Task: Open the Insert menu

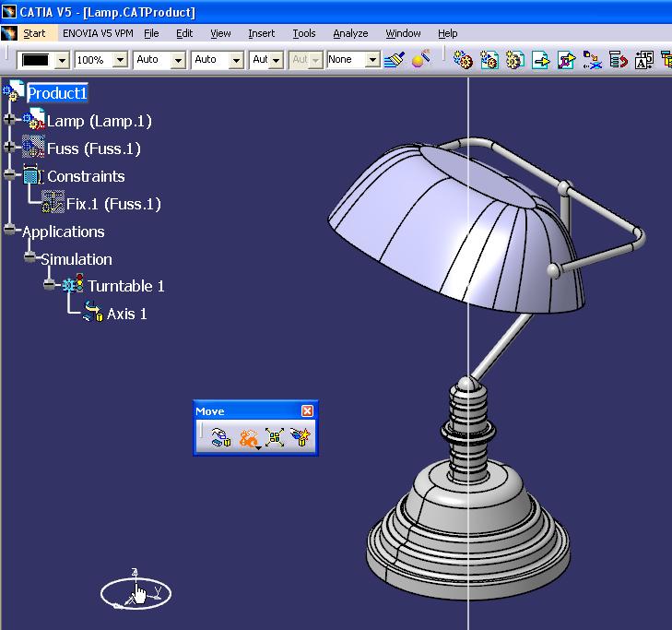Action: (x=262, y=33)
